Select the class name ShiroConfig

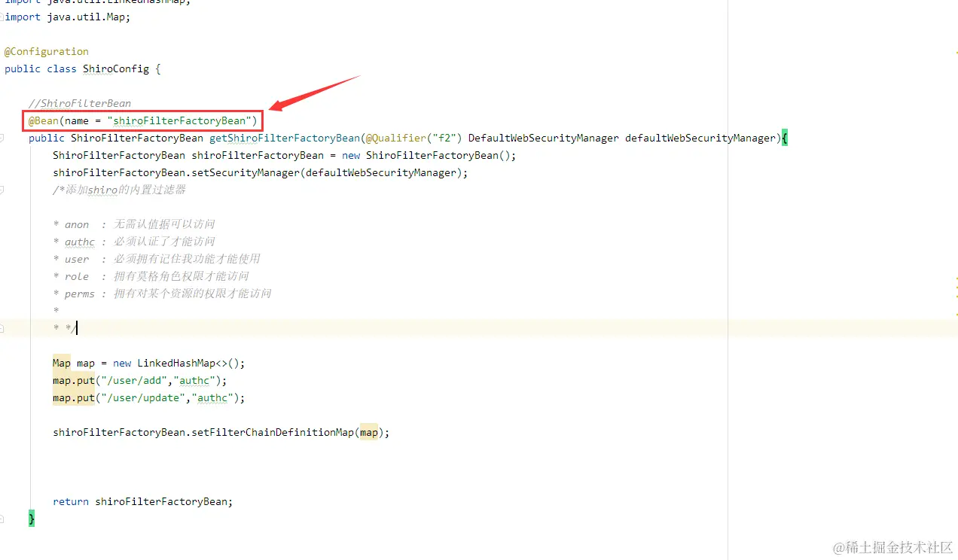tap(116, 68)
